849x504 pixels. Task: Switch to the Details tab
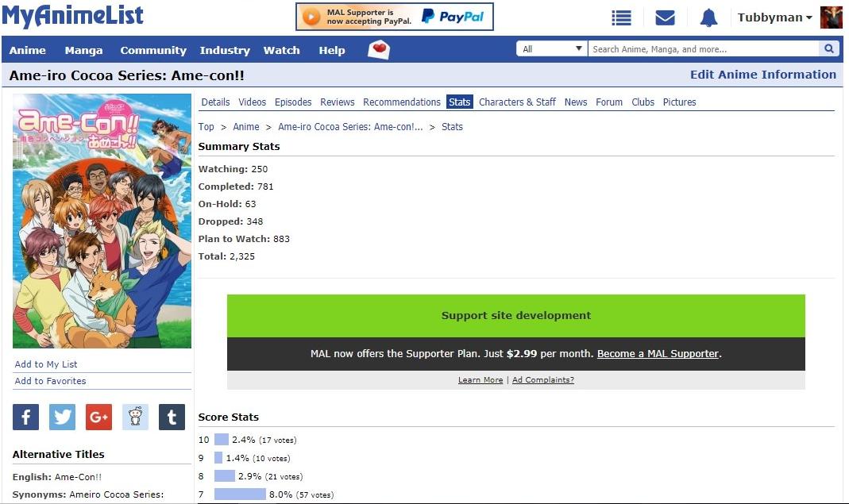tap(215, 102)
